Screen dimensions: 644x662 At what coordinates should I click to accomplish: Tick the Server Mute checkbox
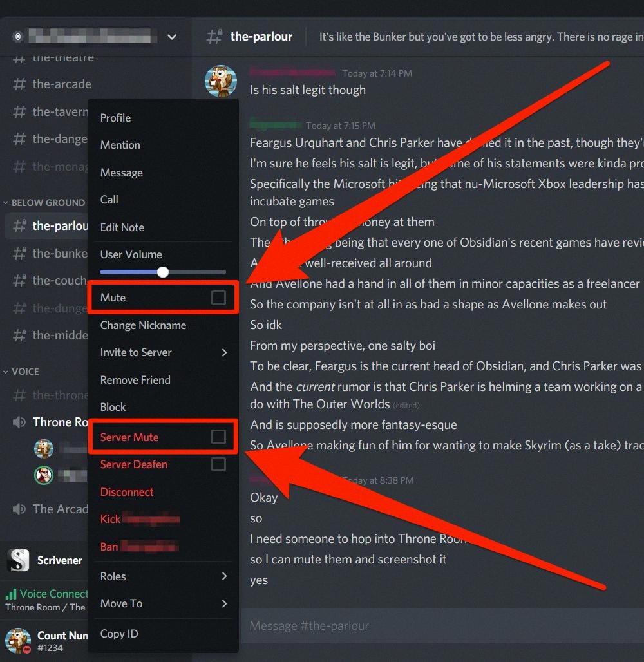(218, 437)
